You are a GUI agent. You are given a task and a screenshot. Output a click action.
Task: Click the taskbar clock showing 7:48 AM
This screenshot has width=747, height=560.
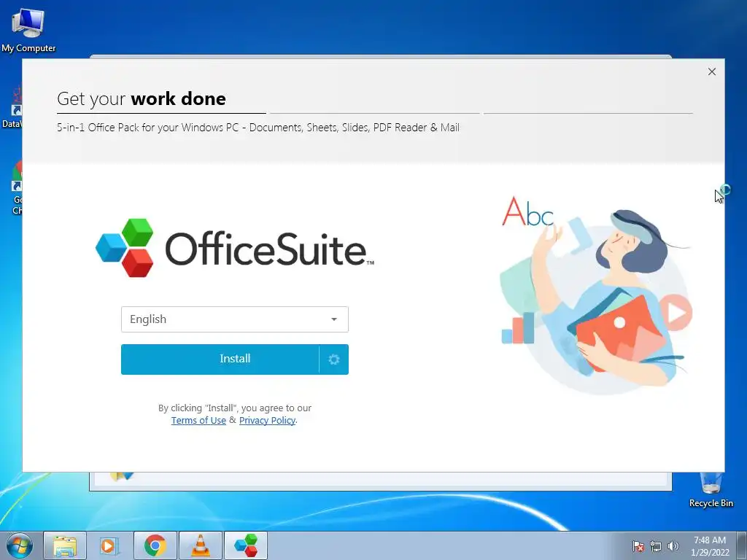710,545
